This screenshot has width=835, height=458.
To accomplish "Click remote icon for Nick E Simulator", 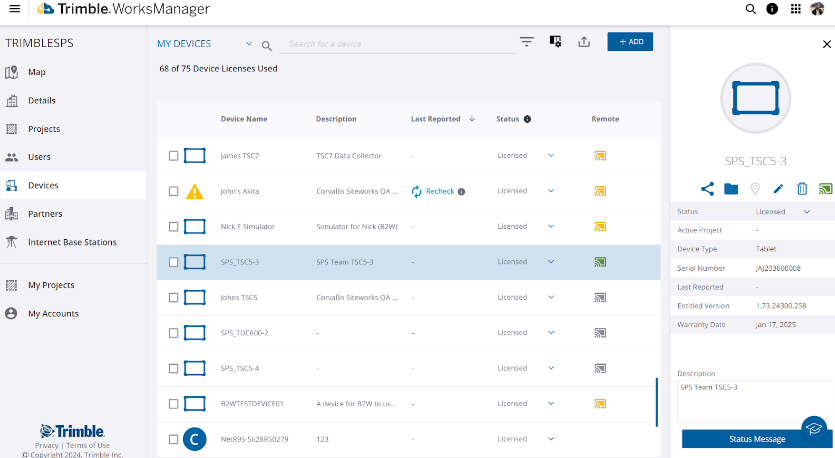I will (600, 227).
